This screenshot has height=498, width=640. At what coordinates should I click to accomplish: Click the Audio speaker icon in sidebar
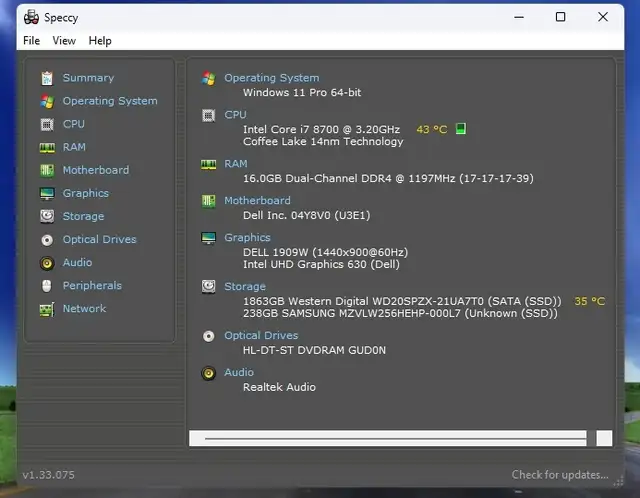tap(47, 263)
